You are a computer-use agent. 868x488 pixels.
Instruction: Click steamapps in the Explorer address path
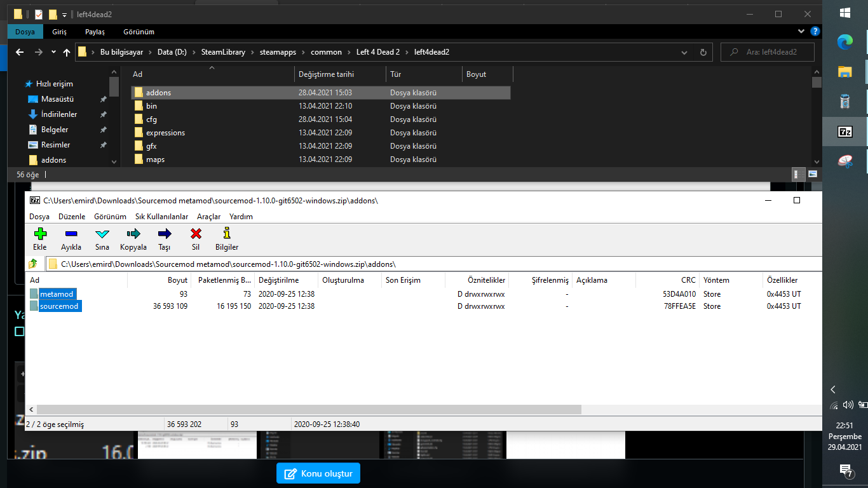point(278,52)
